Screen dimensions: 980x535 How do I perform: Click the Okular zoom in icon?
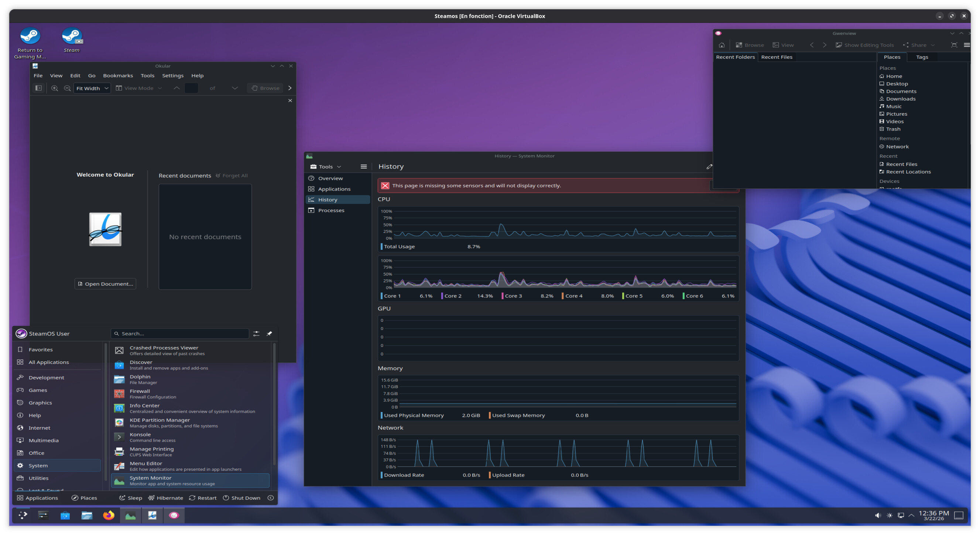[54, 88]
